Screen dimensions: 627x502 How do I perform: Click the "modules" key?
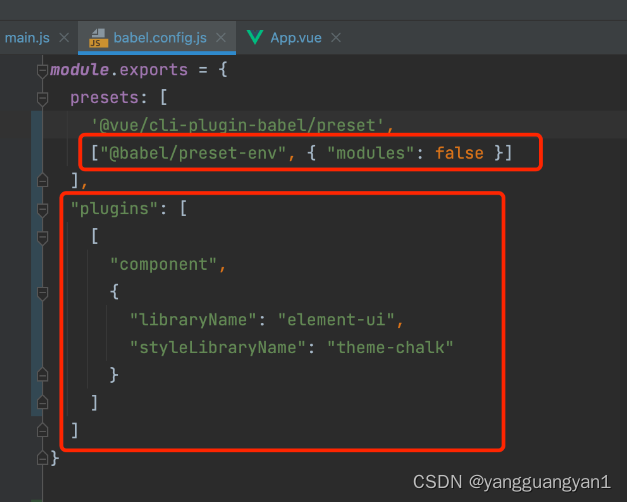371,153
